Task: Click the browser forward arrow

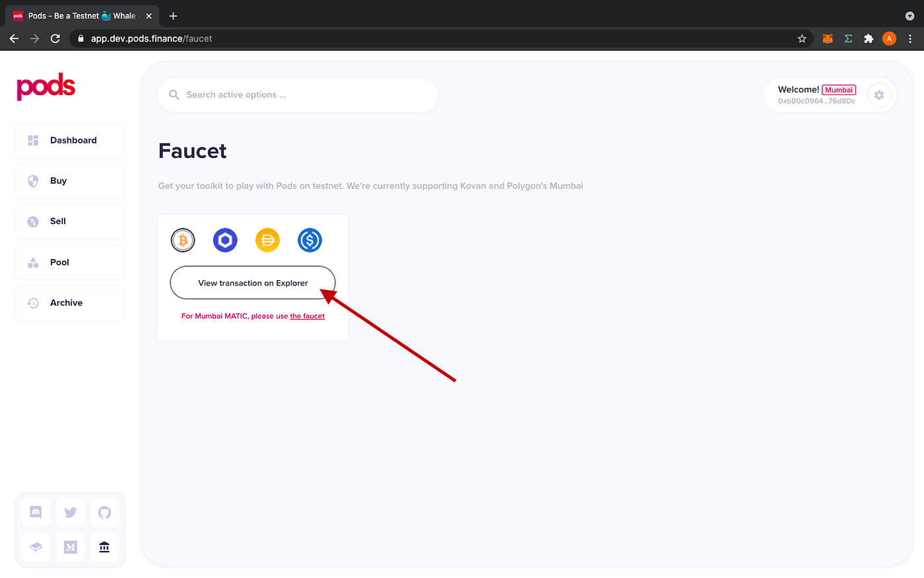Action: (34, 38)
